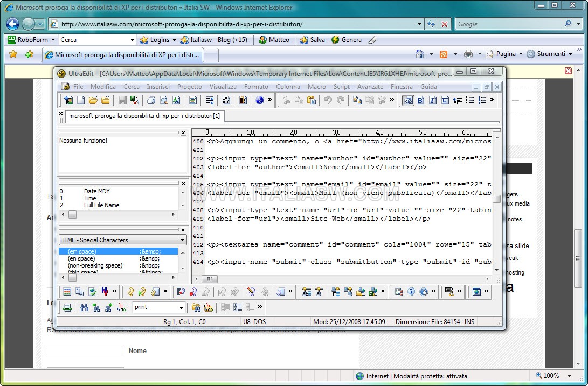588x386 pixels.
Task: Click the New File icon in UltraEdit toolbar
Action: (x=81, y=100)
